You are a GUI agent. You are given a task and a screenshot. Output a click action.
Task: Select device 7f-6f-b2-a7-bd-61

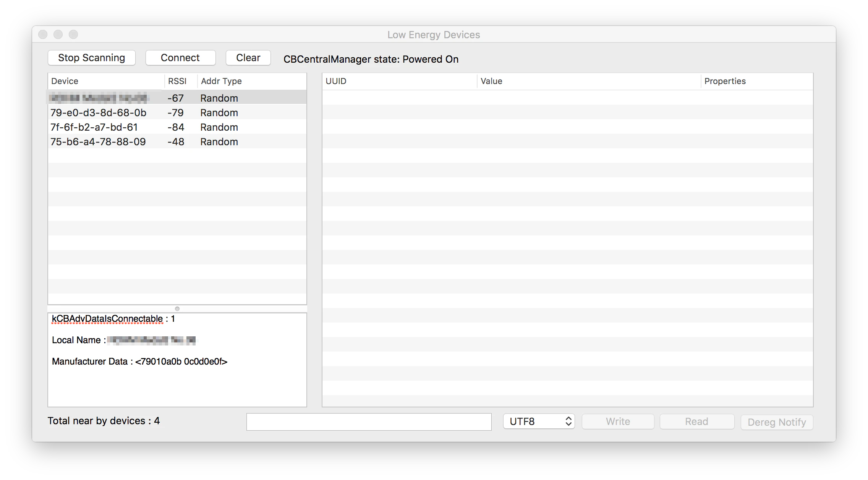pyautogui.click(x=177, y=127)
